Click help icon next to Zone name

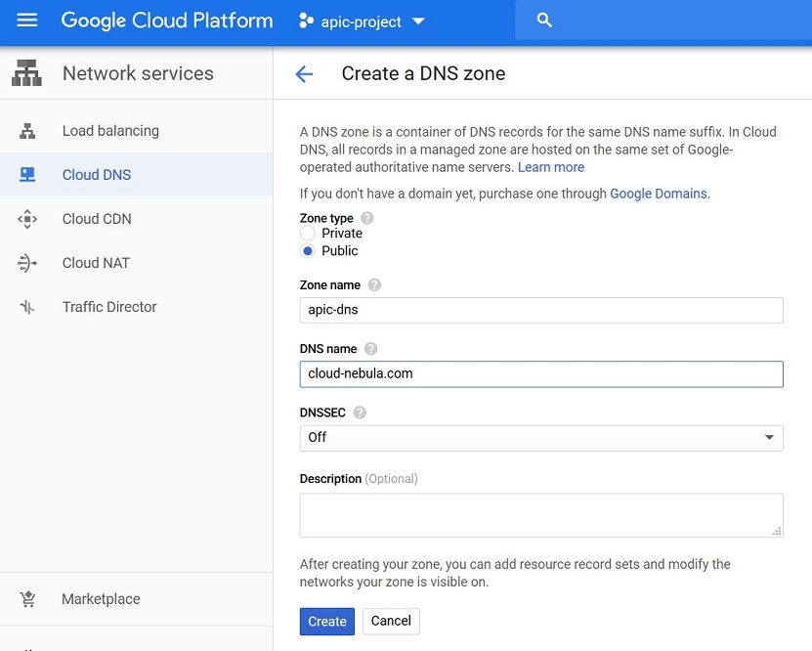pyautogui.click(x=374, y=284)
